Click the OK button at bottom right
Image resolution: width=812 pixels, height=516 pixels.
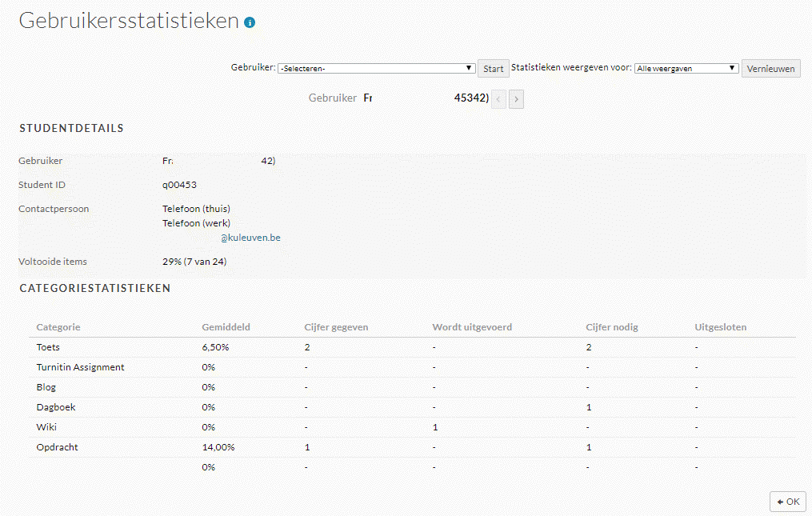click(788, 502)
